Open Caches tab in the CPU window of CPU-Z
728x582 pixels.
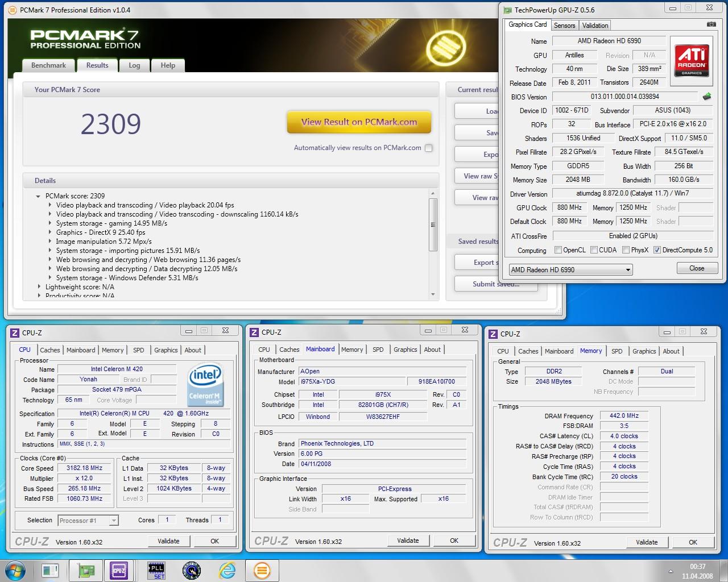click(50, 350)
